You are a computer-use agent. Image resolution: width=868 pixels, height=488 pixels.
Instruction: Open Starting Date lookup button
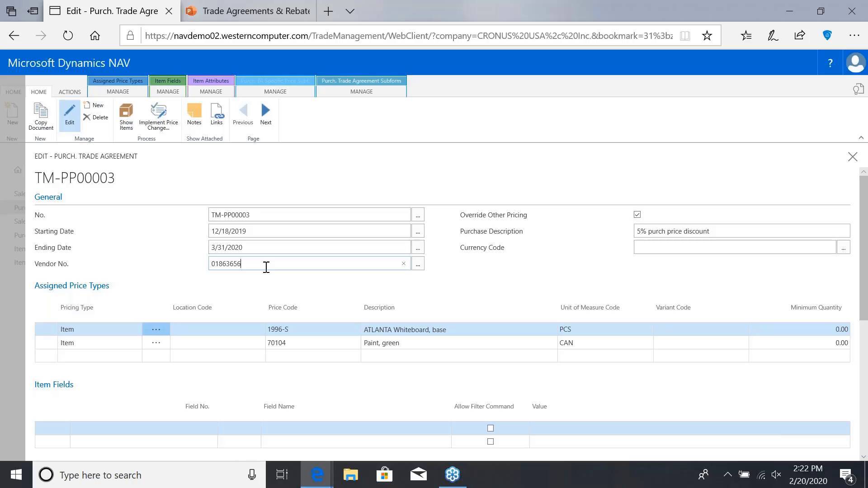click(x=418, y=231)
